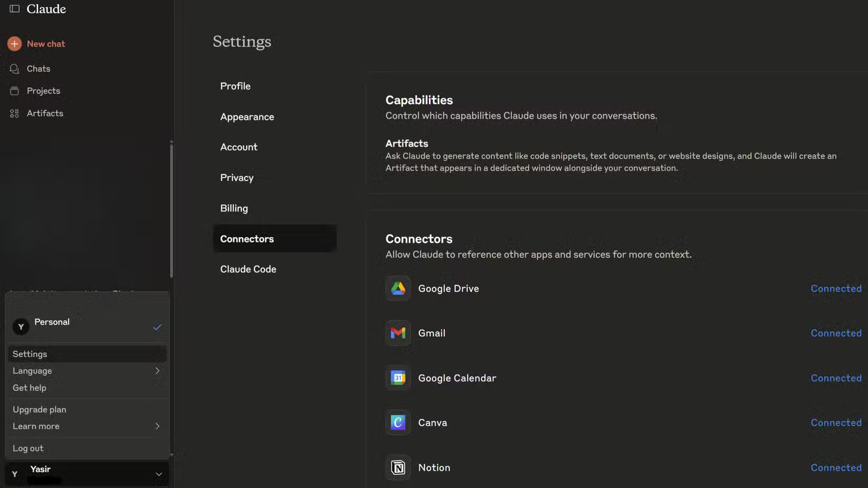Switch to the Claude Code settings section
Viewport: 868px width, 488px height.
coord(248,269)
